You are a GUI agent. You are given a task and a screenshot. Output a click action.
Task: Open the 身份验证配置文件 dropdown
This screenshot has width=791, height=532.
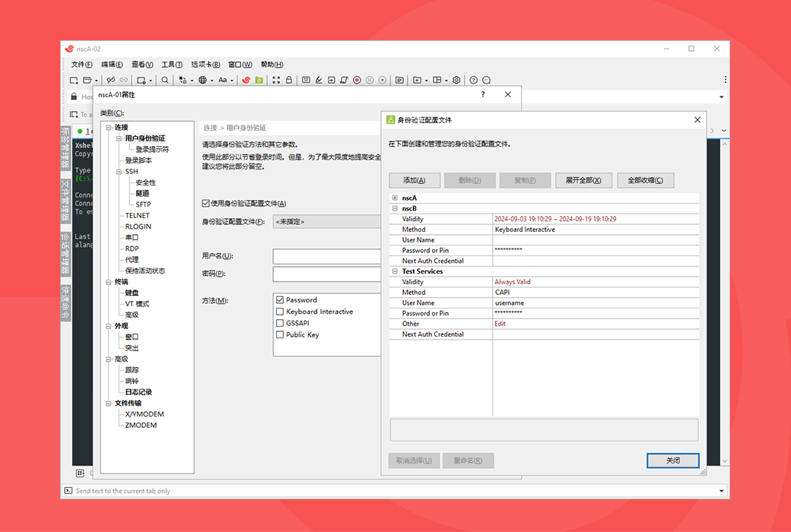(x=327, y=221)
